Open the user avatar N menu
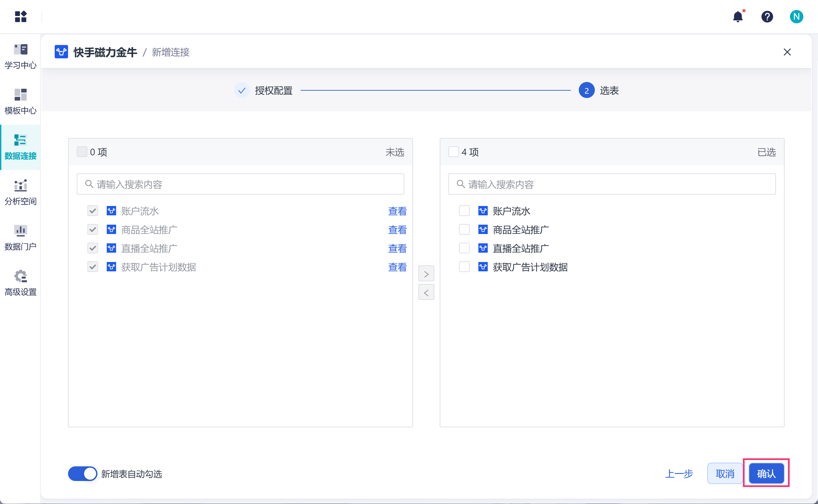Screen dimensions: 818x504 [796, 16]
